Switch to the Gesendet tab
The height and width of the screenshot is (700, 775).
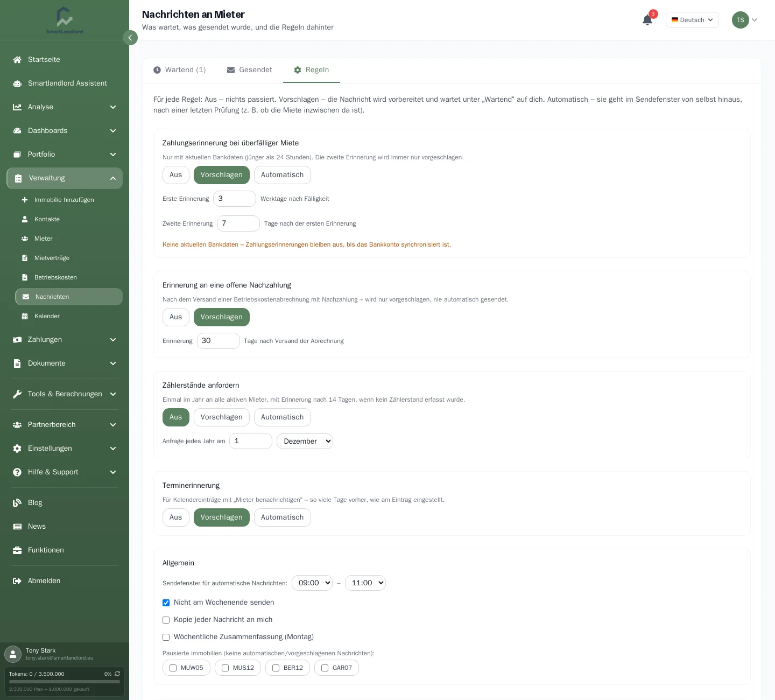(250, 70)
